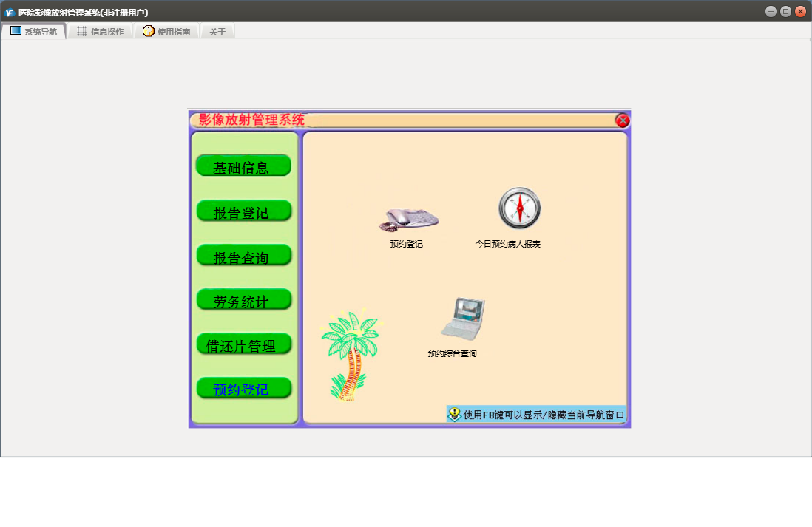812x527 pixels.
Task: Open 预约登记 via the telephone icon
Action: (x=408, y=218)
